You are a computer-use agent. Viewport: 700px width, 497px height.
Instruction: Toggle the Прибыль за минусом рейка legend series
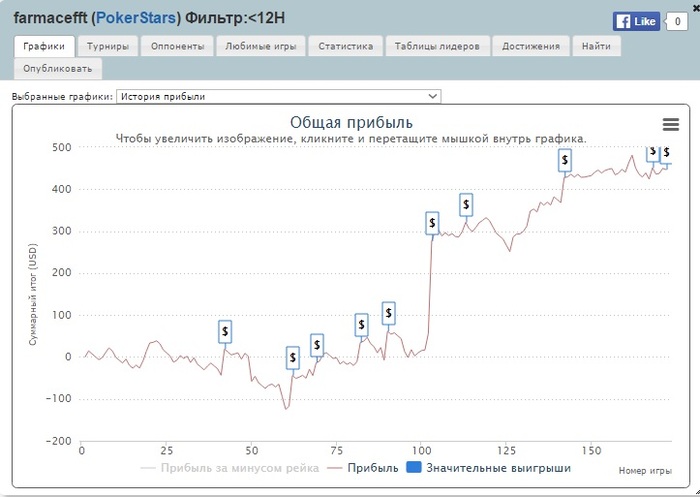(230, 468)
